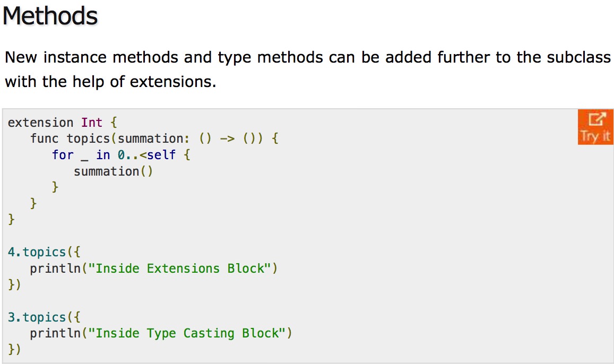Click the closing brace ending the extension block
The image size is (614, 364).
pyautogui.click(x=11, y=219)
